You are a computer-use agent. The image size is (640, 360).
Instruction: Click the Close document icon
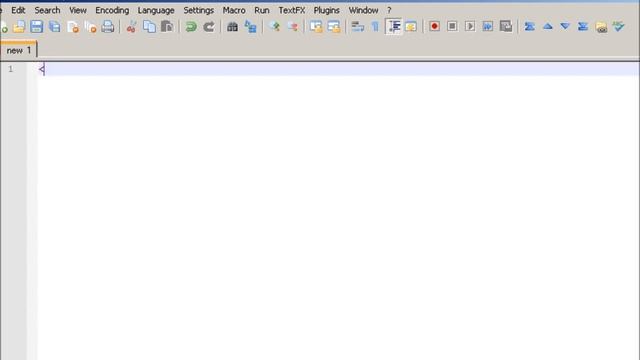pos(73,27)
